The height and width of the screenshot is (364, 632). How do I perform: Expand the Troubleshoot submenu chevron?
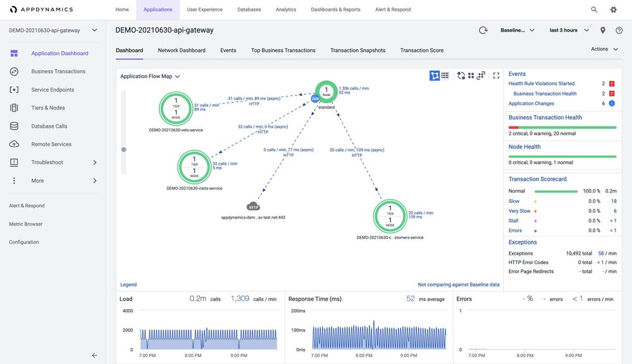[x=95, y=162]
